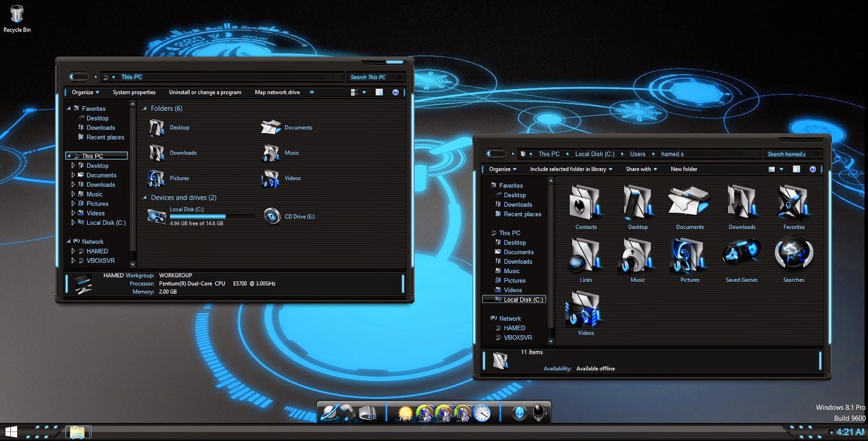Select Local Disk (C:) in hamed.s sidebar
Image resolution: width=868 pixels, height=441 pixels.
[514, 299]
